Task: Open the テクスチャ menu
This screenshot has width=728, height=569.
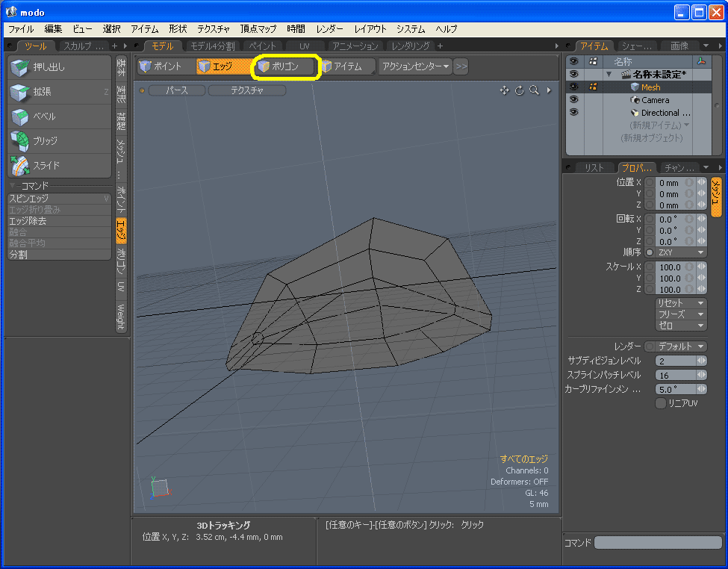Action: click(x=213, y=29)
